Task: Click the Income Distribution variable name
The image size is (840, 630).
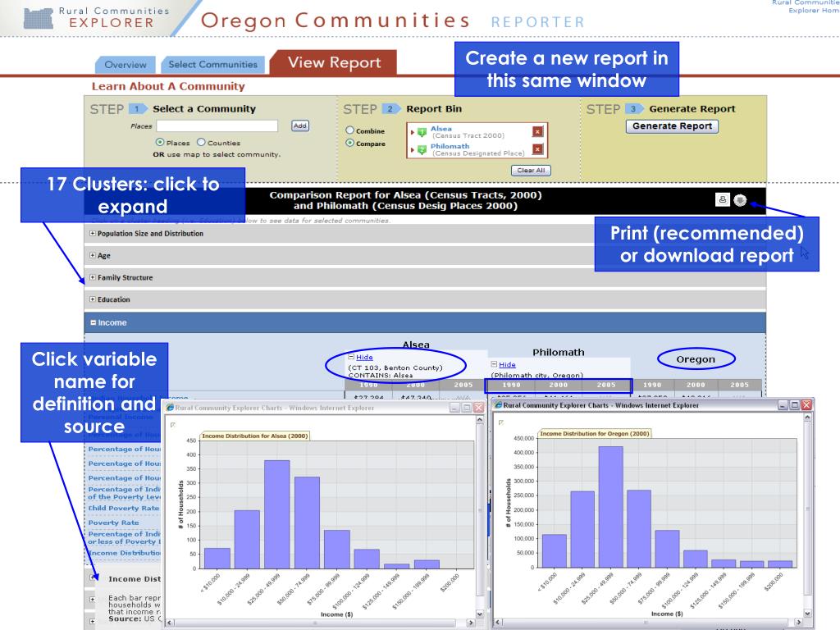Action: coord(125,553)
